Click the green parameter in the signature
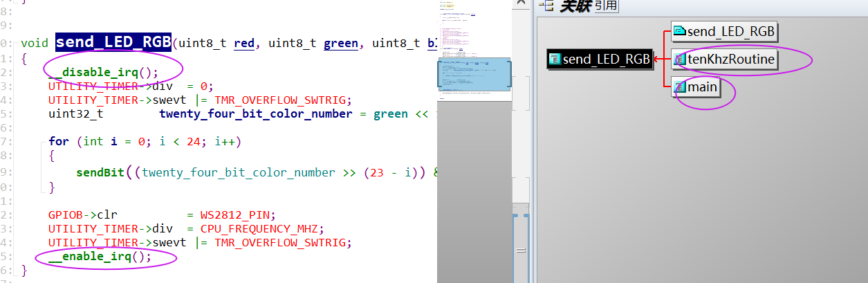 341,43
